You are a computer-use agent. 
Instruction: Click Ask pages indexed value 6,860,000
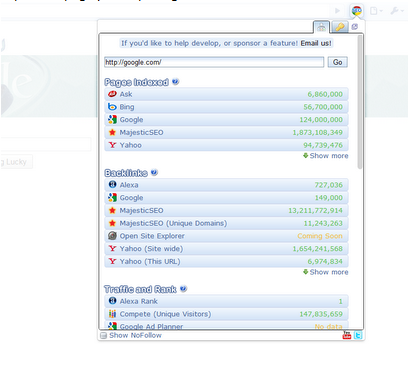pyautogui.click(x=325, y=94)
